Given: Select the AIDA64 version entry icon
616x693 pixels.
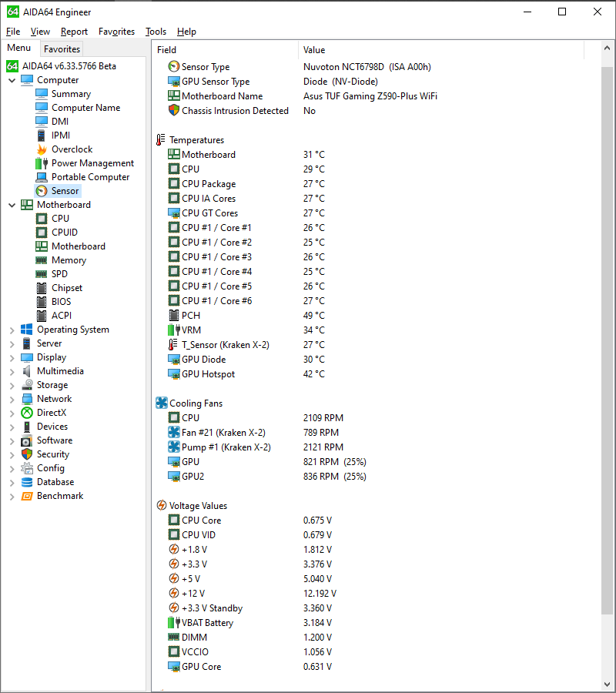Looking at the screenshot, I should [12, 65].
